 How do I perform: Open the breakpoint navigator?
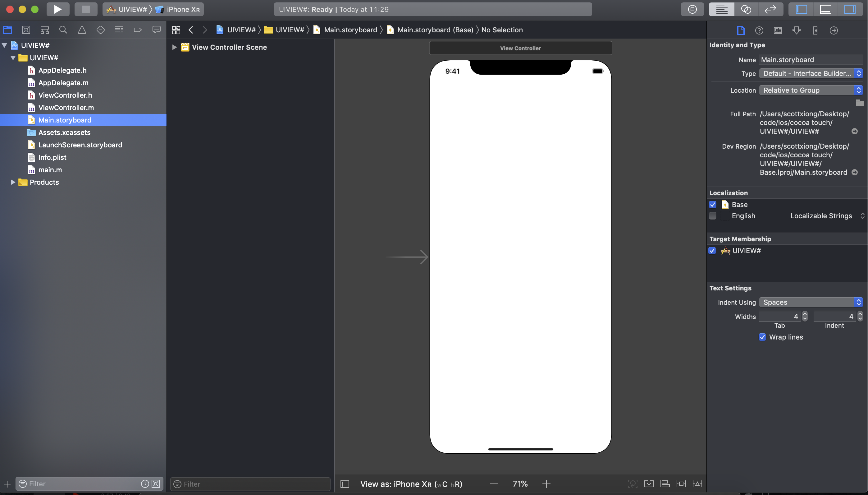pyautogui.click(x=138, y=30)
